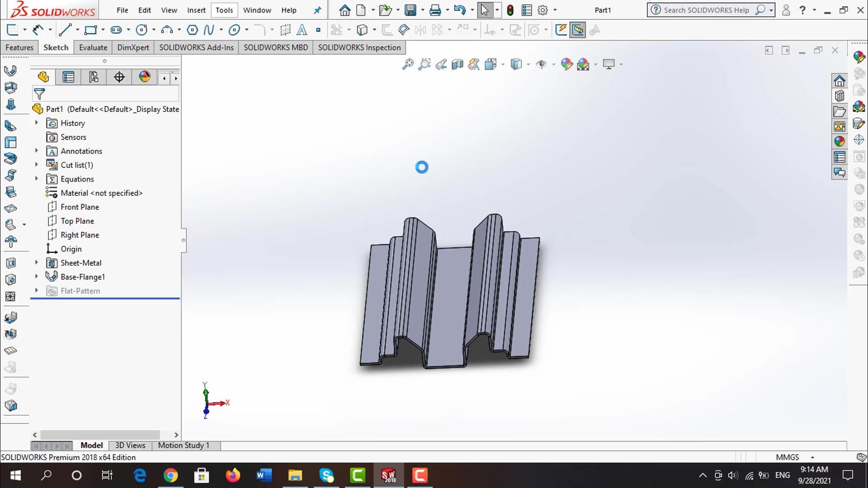This screenshot has height=488, width=868.
Task: Click Zoom to Fit in view toolbar
Action: pos(407,64)
